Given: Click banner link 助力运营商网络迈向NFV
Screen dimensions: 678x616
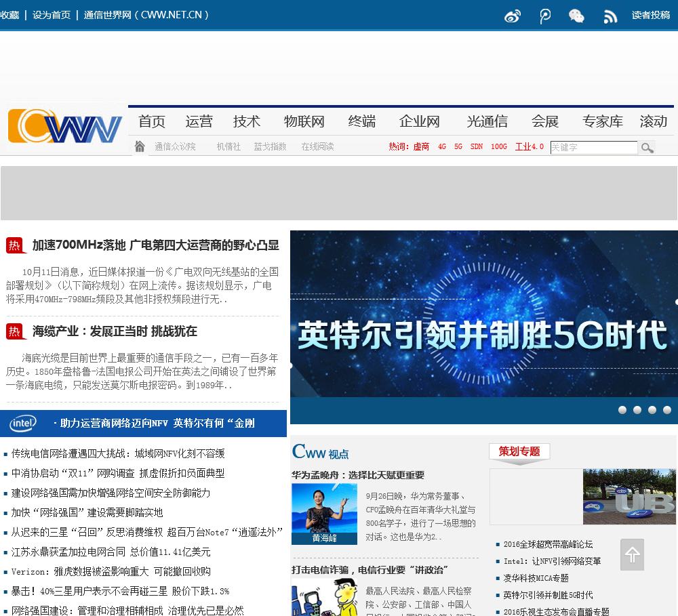Looking at the screenshot, I should coord(157,423).
